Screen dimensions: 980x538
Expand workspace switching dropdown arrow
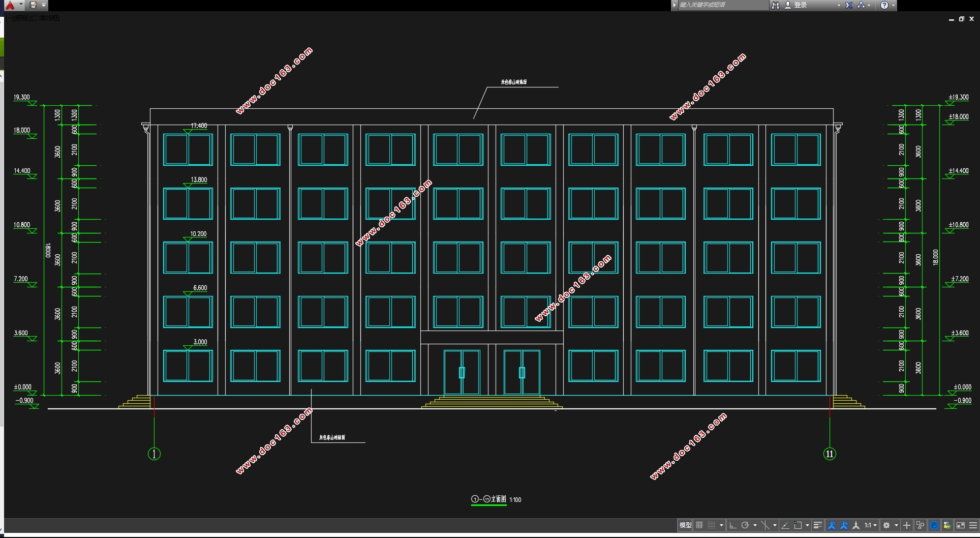[x=896, y=525]
